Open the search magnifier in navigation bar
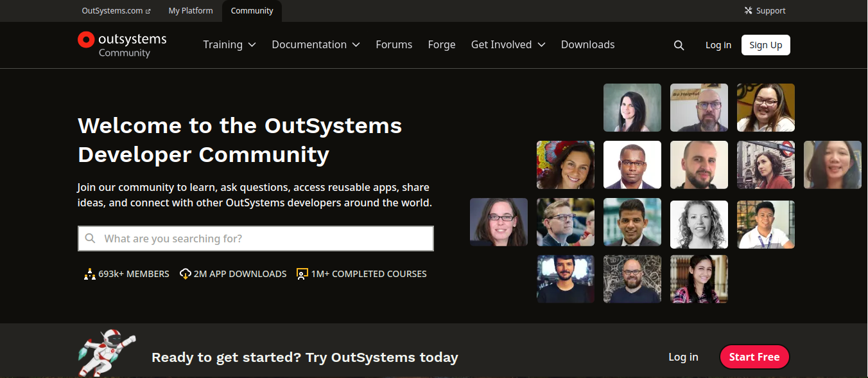The image size is (868, 378). pos(679,45)
